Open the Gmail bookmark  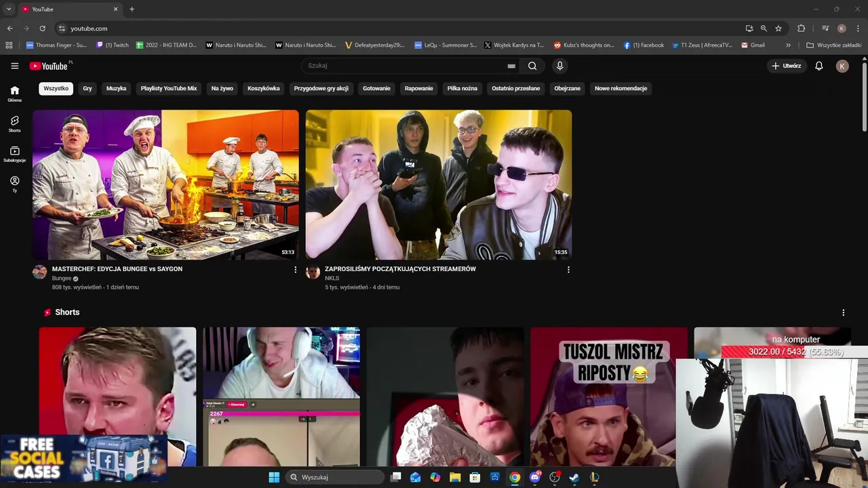[753, 45]
